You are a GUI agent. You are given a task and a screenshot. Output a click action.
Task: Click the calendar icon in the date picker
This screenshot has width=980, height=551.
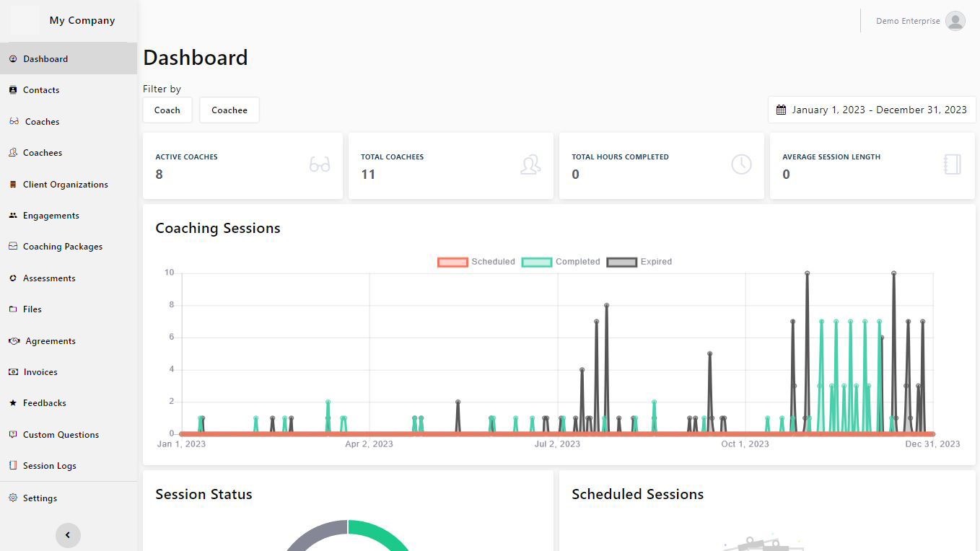[780, 109]
